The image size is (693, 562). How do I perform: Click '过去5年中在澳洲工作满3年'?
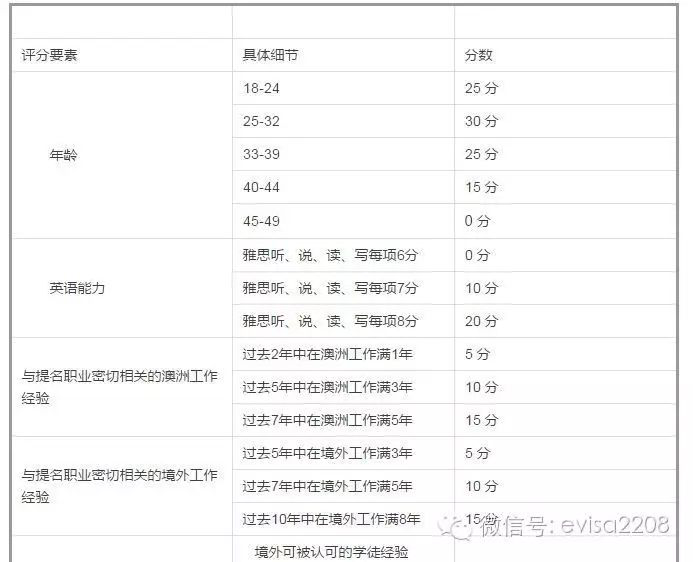[327, 387]
